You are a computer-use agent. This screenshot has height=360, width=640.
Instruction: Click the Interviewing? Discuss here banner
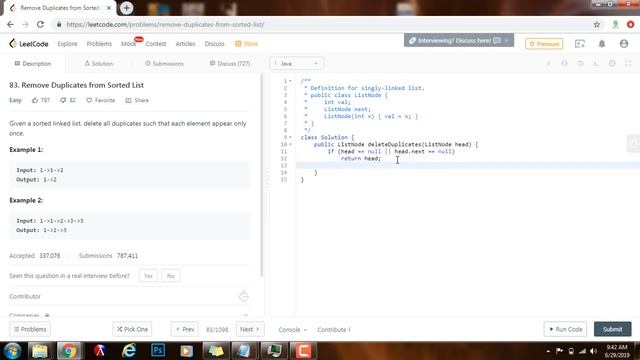click(459, 40)
